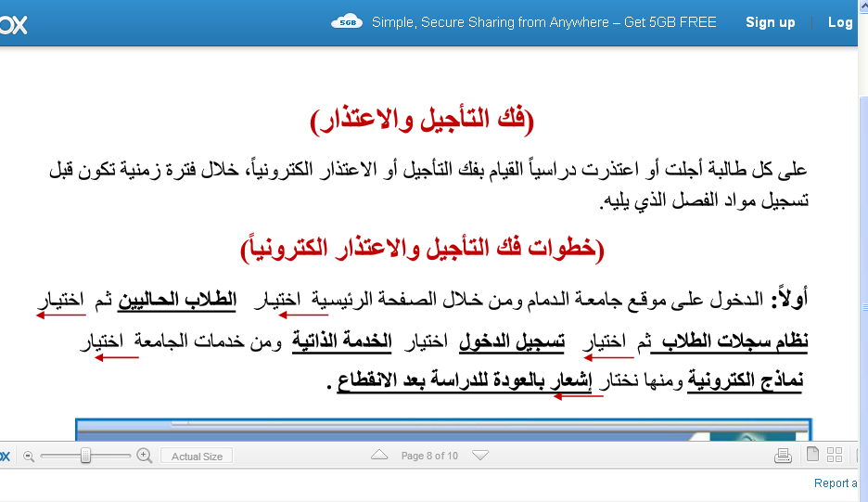
Task: Click the Sign up link
Action: 770,22
